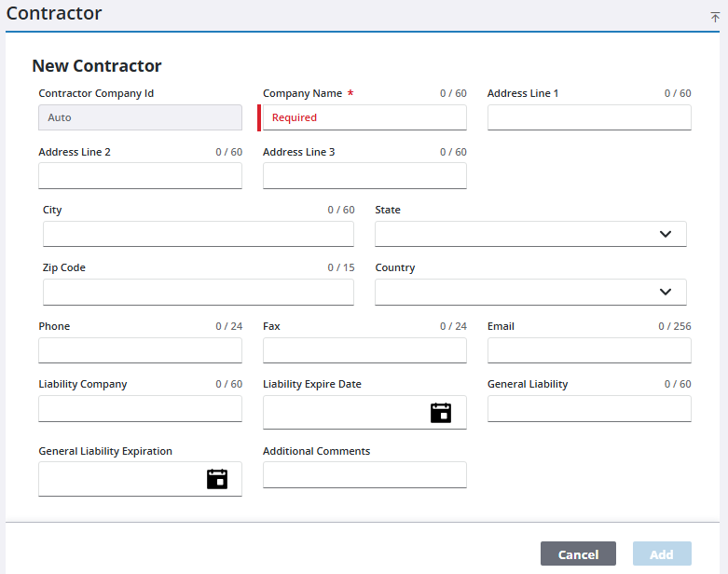This screenshot has height=574, width=728.
Task: Select the Address Line 2 input
Action: click(x=140, y=176)
